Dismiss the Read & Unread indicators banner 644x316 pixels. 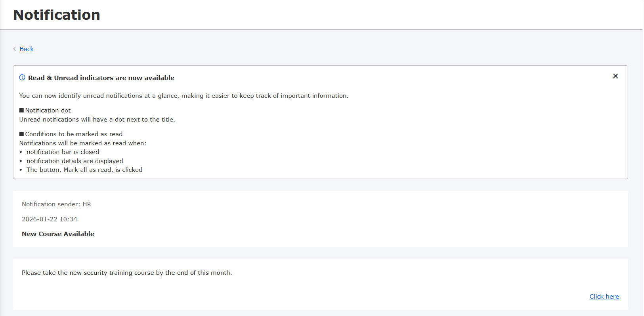click(x=615, y=76)
